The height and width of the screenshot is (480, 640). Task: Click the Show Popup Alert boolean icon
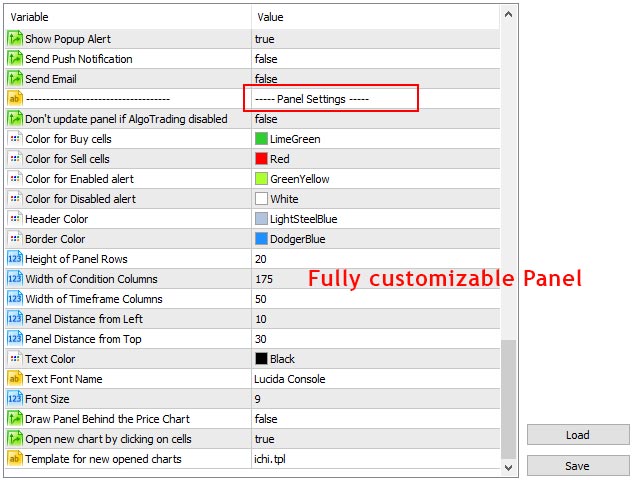(x=14, y=39)
